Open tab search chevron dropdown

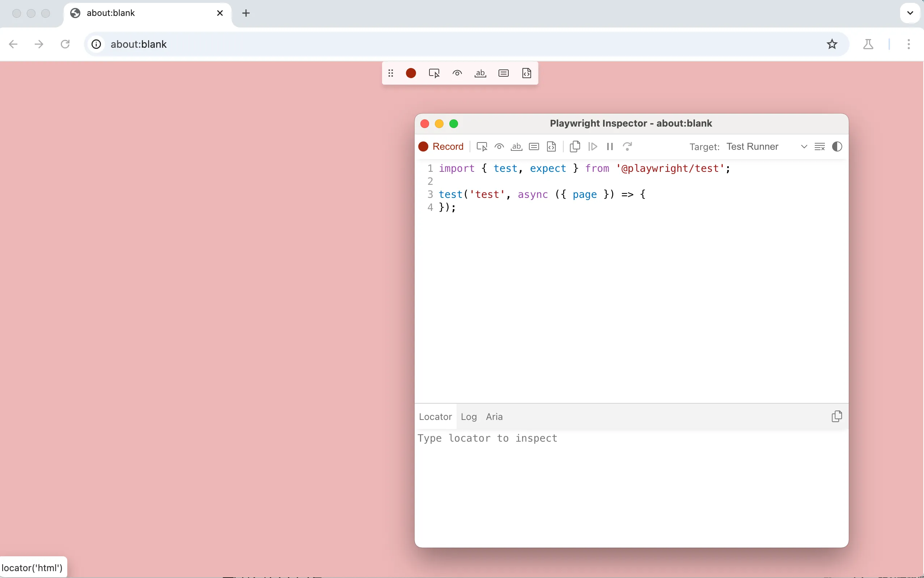[x=910, y=13]
